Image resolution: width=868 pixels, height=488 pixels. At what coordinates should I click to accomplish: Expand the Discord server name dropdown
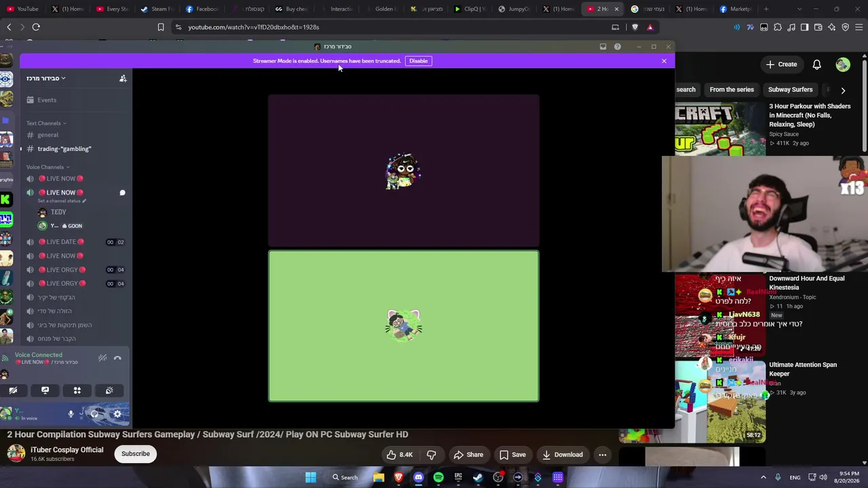(46, 79)
